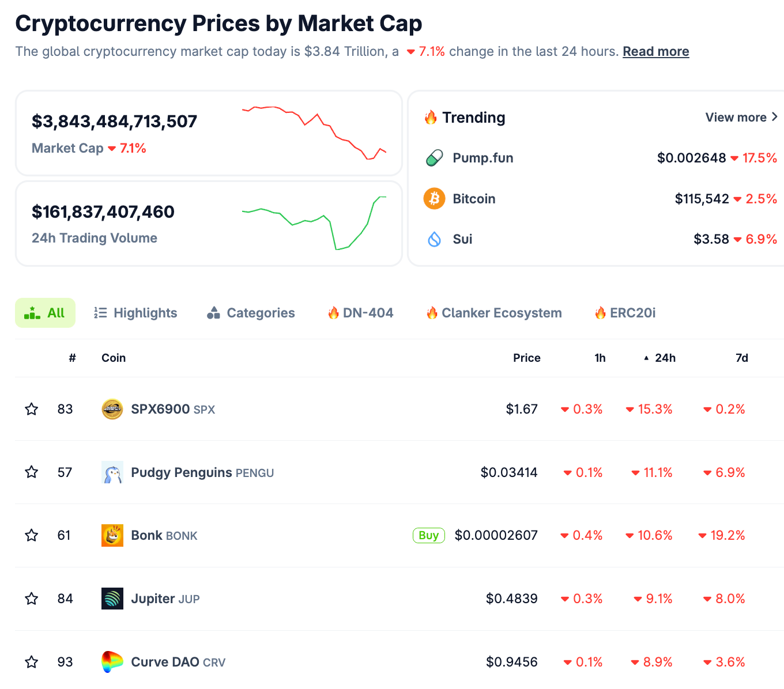Star Curve DAO as a favorite
This screenshot has width=784, height=689.
[32, 662]
